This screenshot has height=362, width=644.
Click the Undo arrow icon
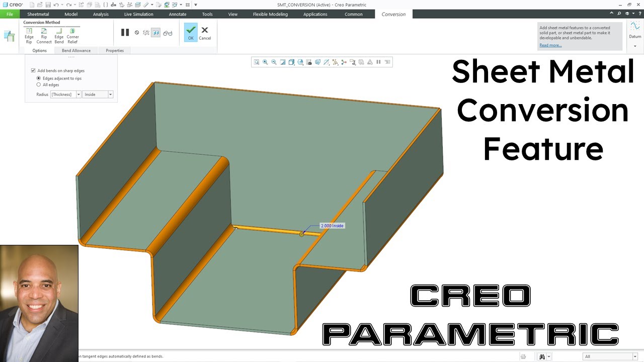(56, 5)
